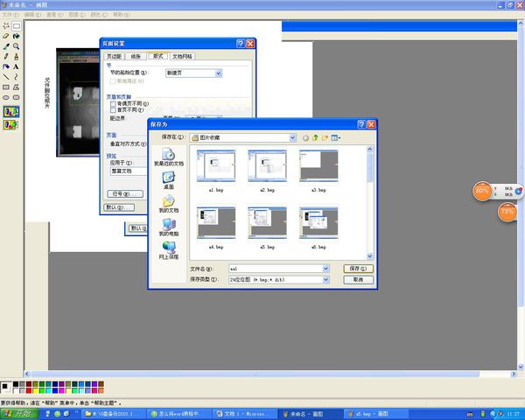Choose transparent selection mode in tool options

pos(11,125)
